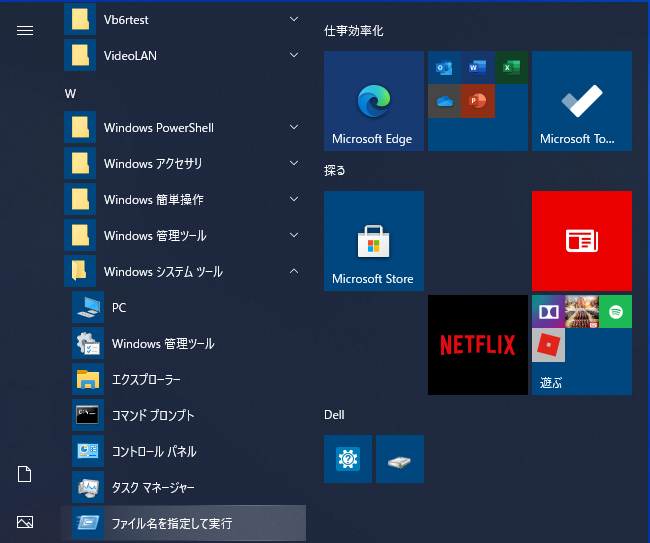Open the Microsoft Edge tile
This screenshot has width=650, height=543.
click(x=374, y=101)
